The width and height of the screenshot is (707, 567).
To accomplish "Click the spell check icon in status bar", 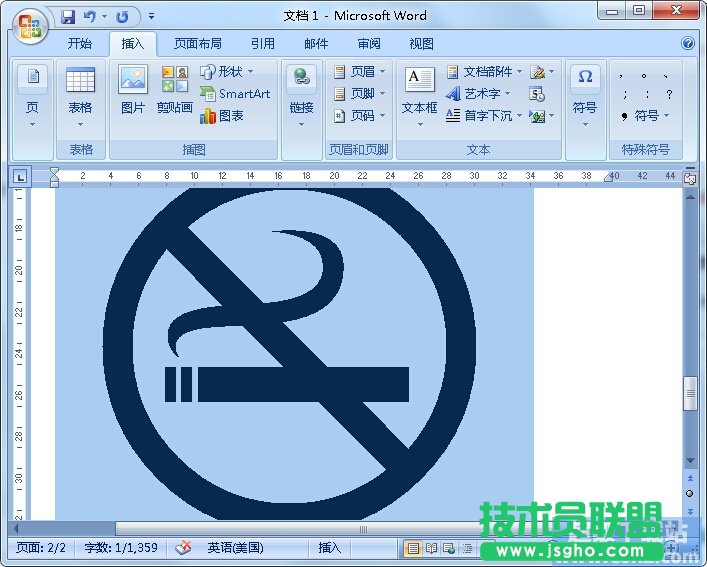I will tap(183, 548).
